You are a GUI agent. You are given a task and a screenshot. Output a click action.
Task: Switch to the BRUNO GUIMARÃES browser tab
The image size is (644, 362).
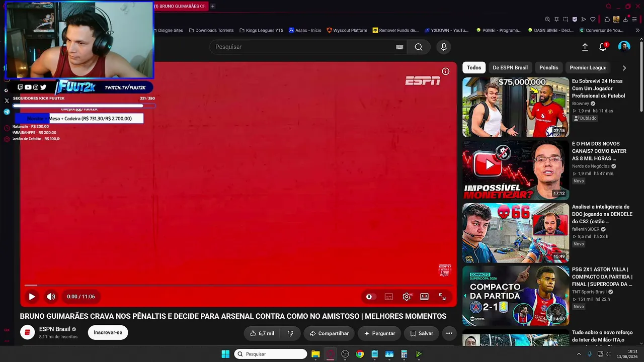[180, 6]
